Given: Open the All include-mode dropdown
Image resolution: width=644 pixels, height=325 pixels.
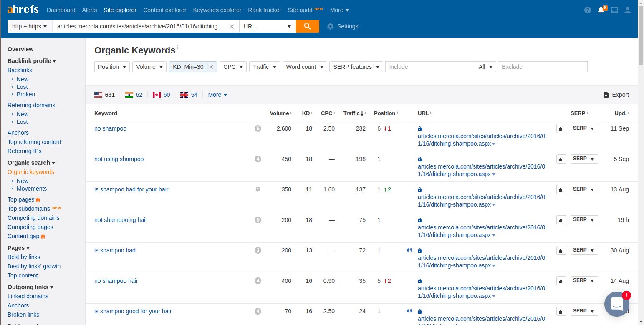Looking at the screenshot, I should (x=485, y=67).
